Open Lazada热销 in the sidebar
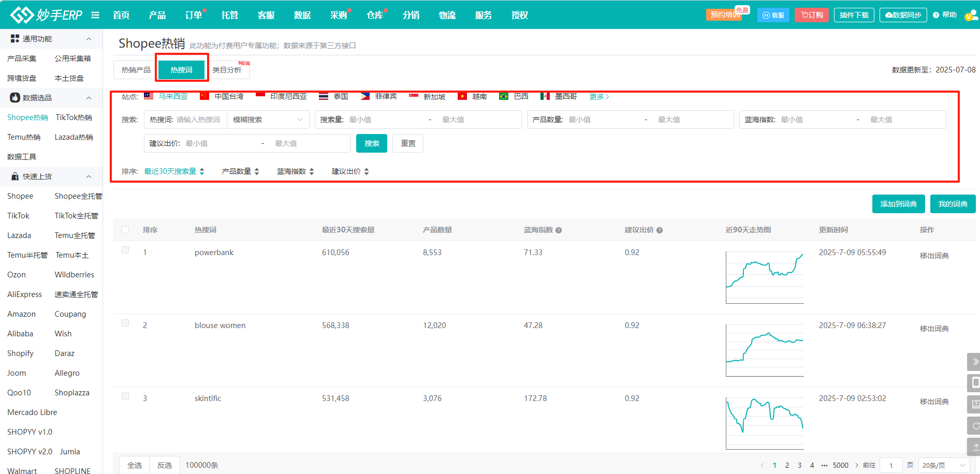Screen dimensions: 980x474 tap(74, 137)
